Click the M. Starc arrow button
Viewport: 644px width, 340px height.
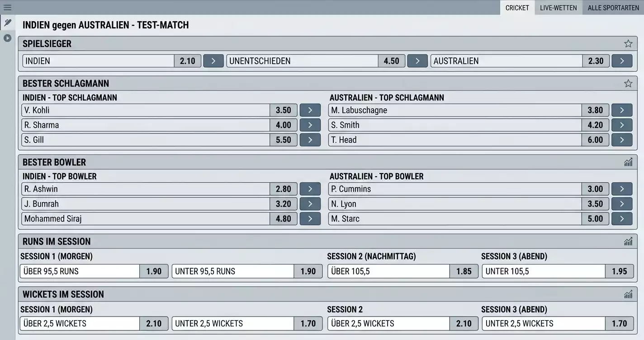622,219
